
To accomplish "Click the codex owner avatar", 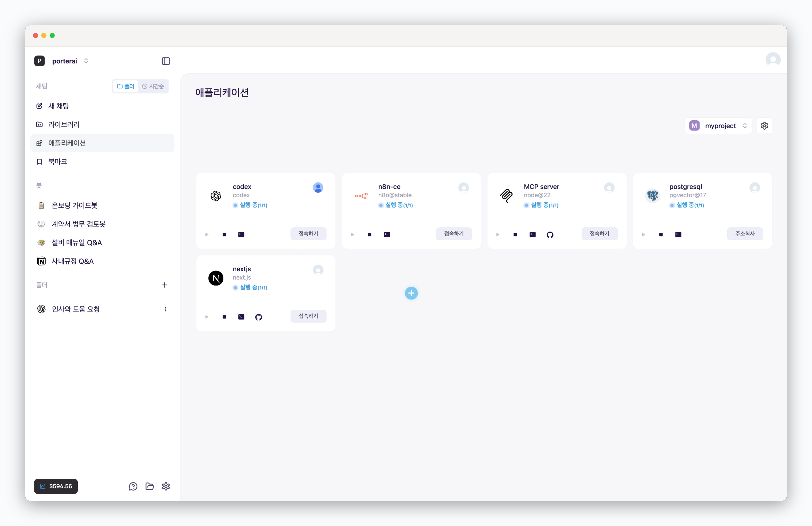I will tap(318, 188).
